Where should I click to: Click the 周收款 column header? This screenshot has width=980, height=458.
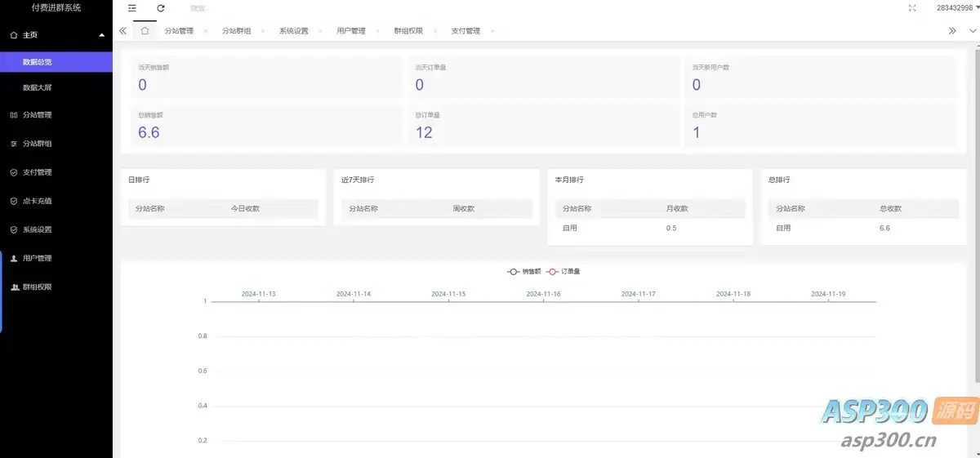464,209
